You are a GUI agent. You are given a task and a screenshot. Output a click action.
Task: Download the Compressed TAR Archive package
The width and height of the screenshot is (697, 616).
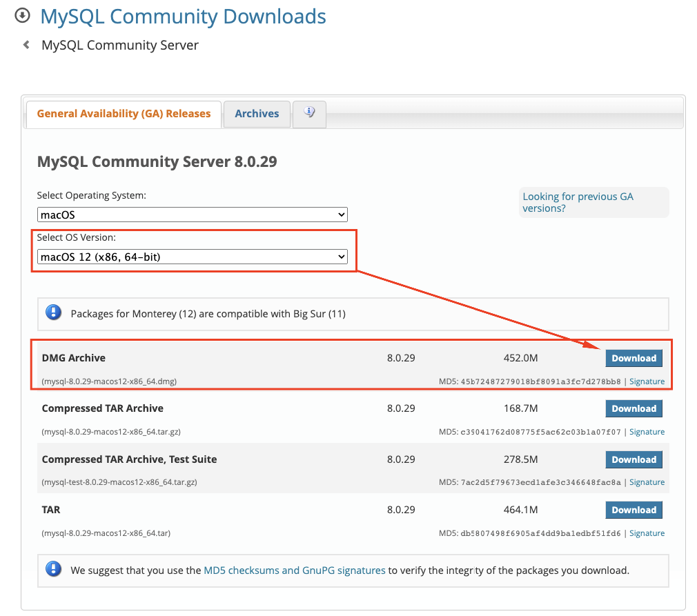coord(634,408)
